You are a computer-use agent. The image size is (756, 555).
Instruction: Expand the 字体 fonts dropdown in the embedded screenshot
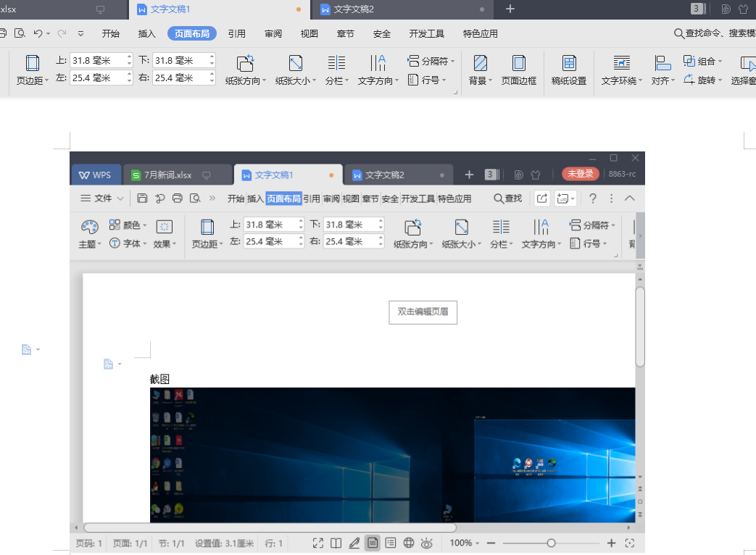(145, 243)
